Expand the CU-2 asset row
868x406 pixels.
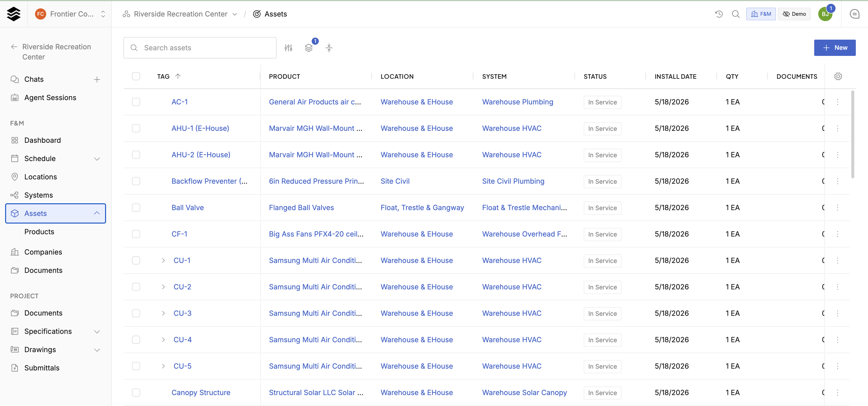pos(163,287)
